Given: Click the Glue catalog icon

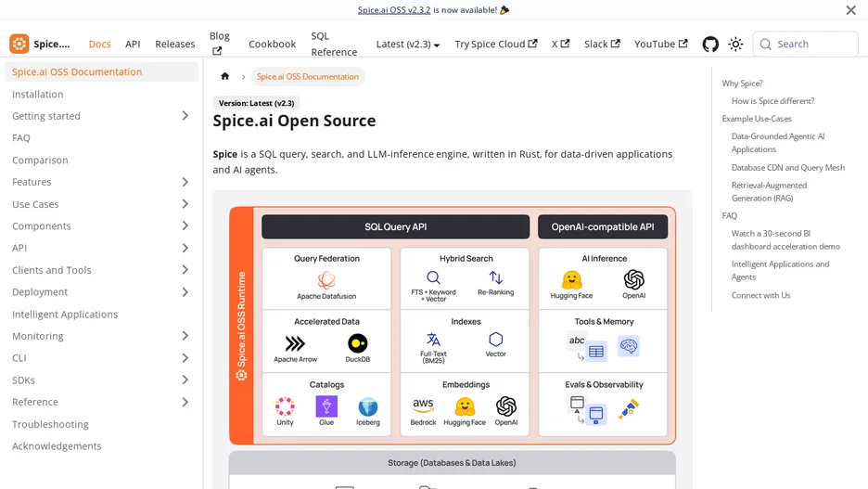Looking at the screenshot, I should click(x=326, y=406).
